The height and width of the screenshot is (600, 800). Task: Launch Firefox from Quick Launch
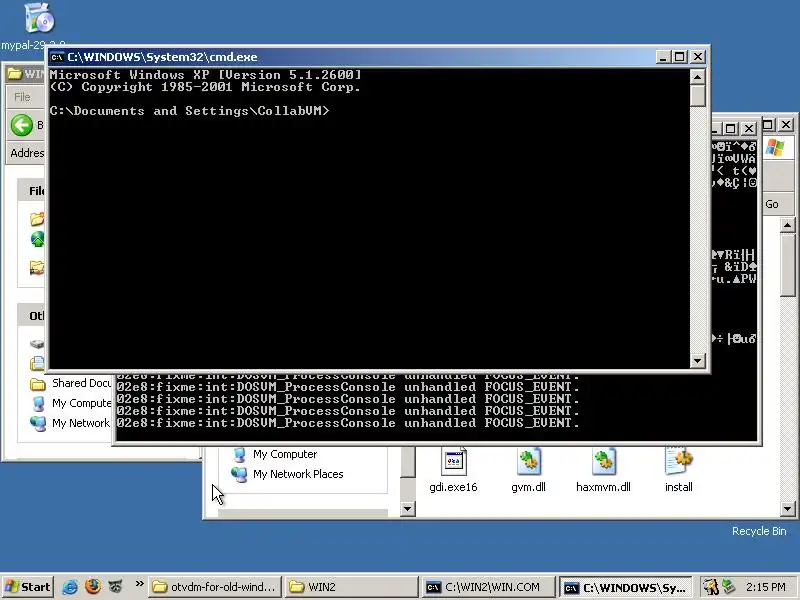click(92, 586)
